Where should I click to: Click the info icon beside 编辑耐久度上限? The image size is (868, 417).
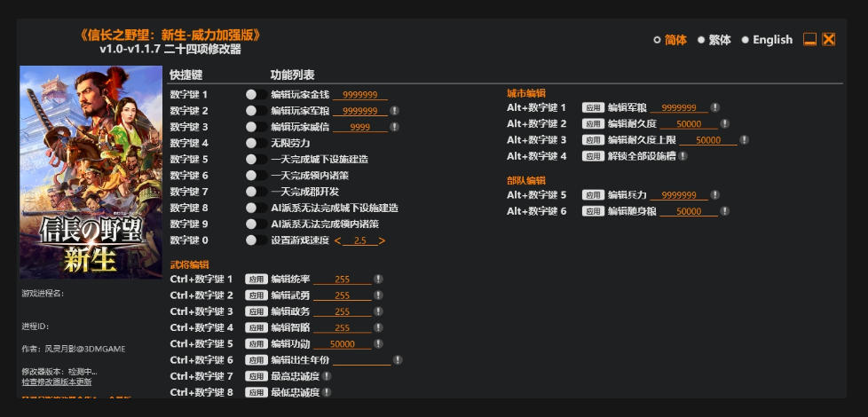pyautogui.click(x=744, y=140)
